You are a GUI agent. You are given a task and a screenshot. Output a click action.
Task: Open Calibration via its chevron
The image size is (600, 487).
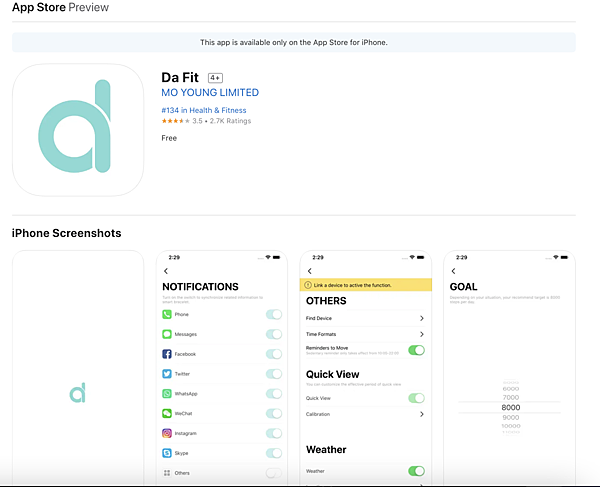(422, 414)
